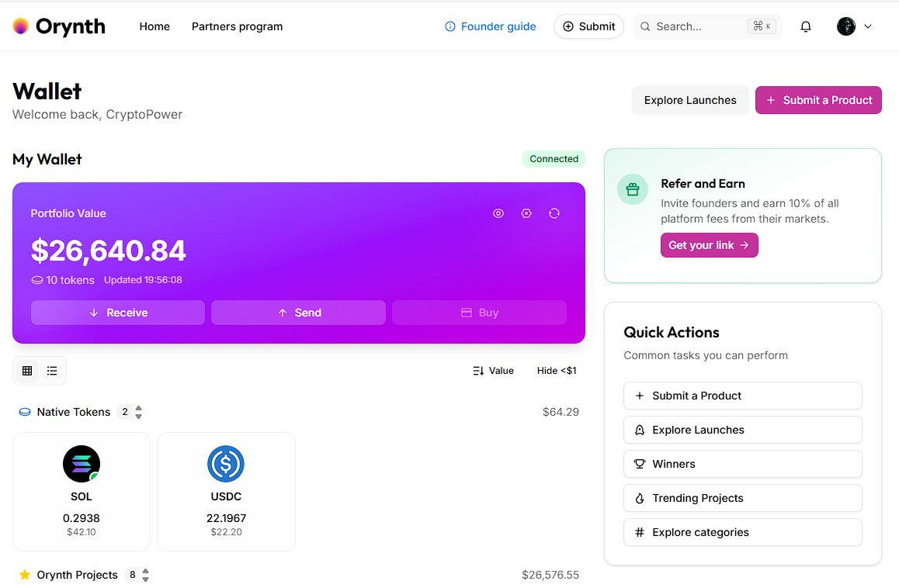Screen dimensions: 899x588
Task: Refresh the portfolio value
Action: coord(554,213)
